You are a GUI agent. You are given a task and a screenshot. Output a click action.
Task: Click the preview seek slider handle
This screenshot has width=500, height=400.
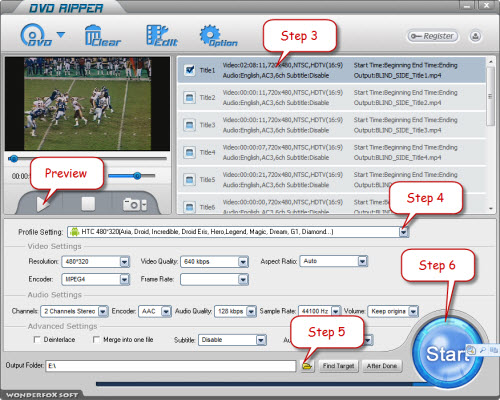(13, 159)
